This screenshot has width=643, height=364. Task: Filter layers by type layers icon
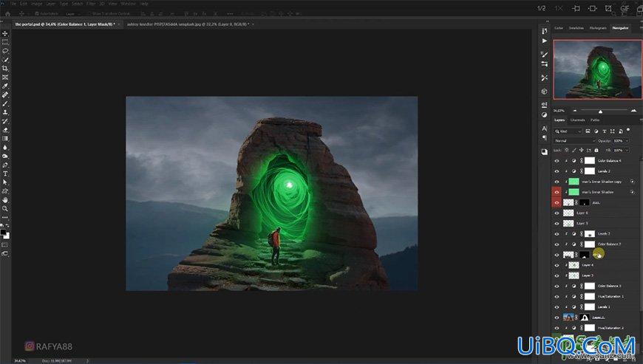604,131
